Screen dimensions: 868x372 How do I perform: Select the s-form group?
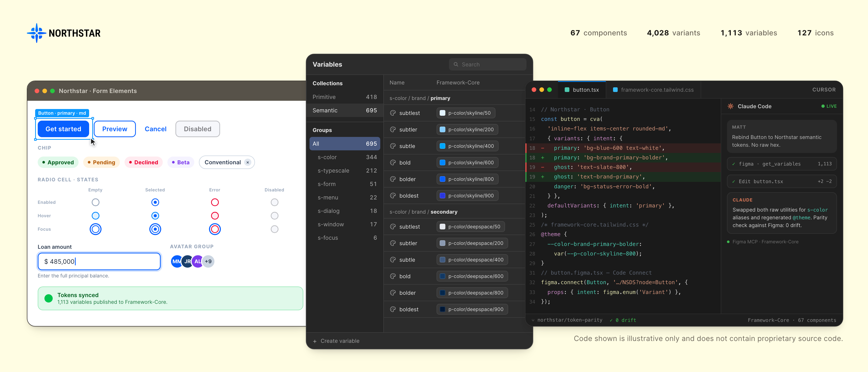(345, 184)
